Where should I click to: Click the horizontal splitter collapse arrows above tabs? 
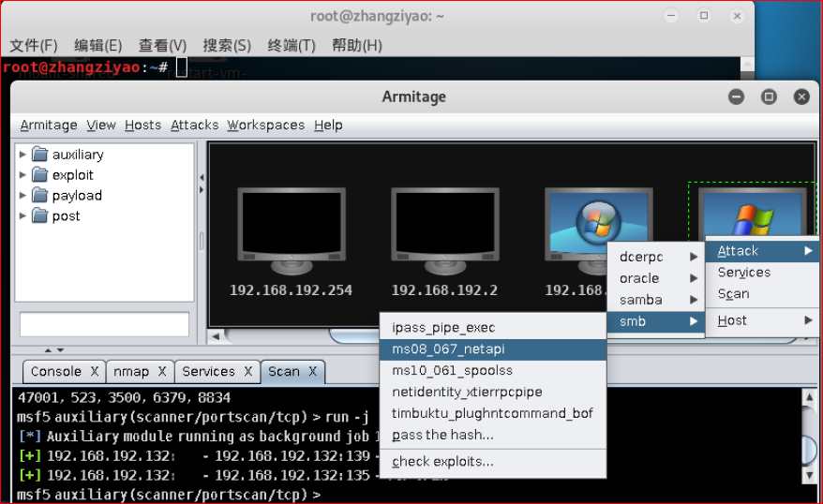[x=48, y=349]
